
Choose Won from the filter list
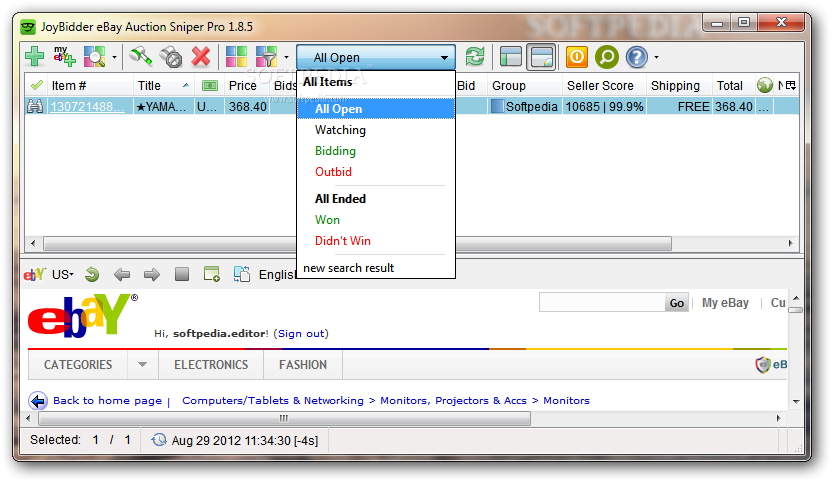pyautogui.click(x=327, y=220)
